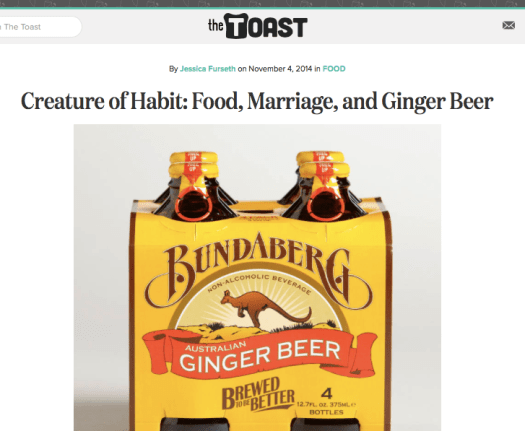Focus the Search The Toast field

tap(40, 27)
